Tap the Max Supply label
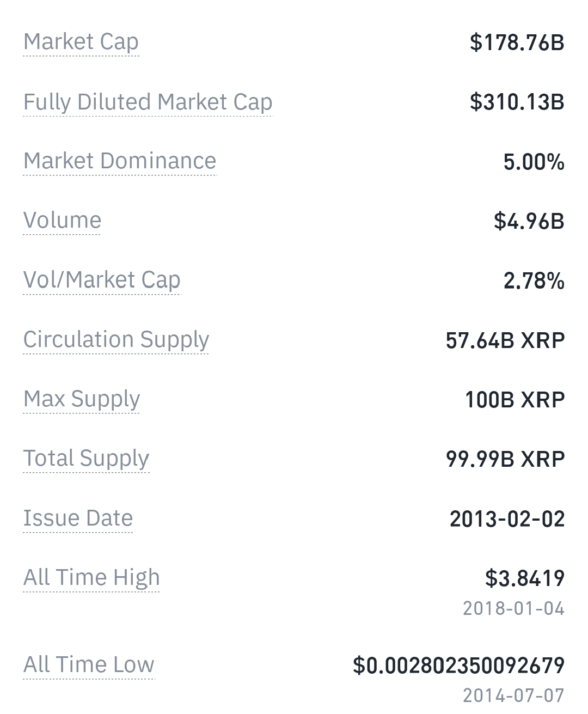This screenshot has height=714, width=588. pos(82,399)
